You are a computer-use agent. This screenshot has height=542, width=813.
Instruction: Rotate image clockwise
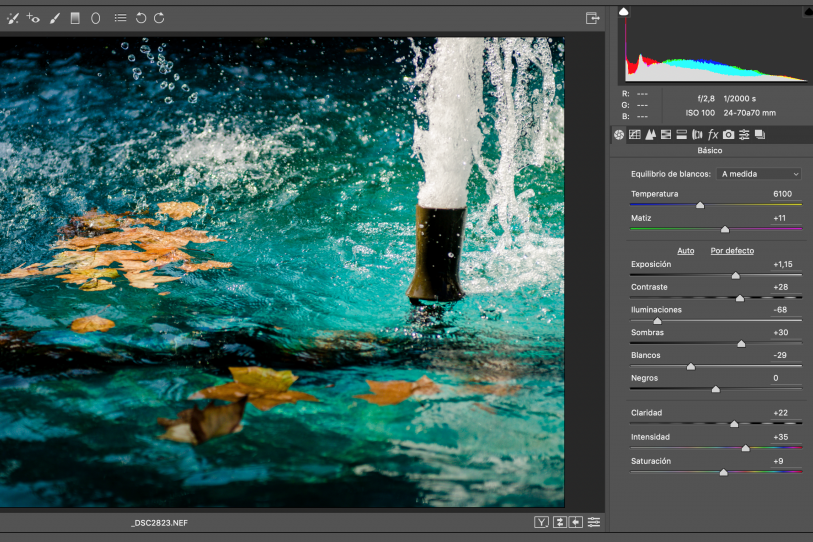coord(160,18)
